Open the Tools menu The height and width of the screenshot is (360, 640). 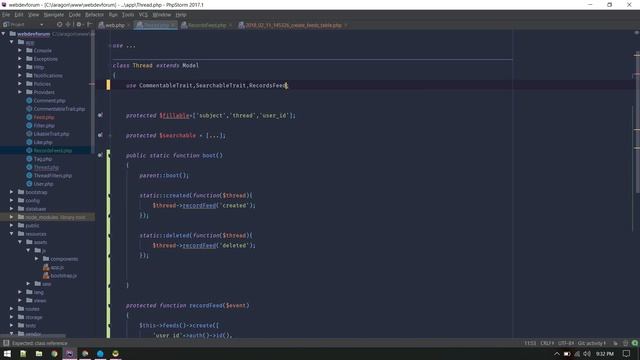point(128,15)
